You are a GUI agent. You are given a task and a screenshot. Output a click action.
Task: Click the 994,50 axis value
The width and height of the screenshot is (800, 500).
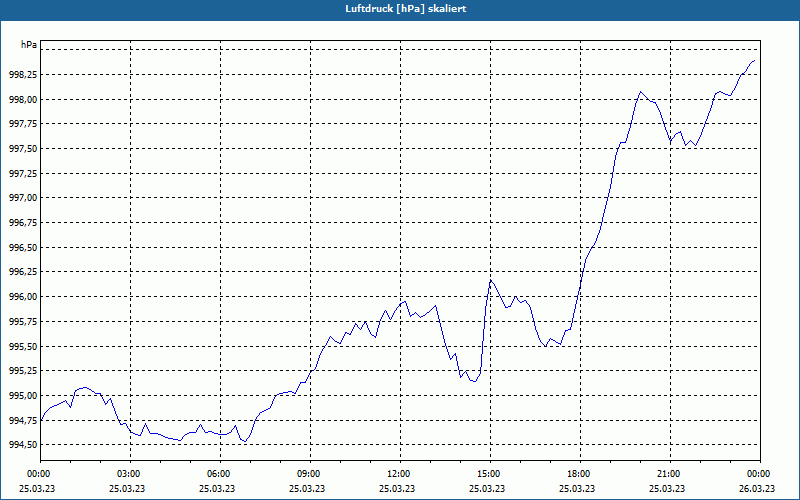[x=23, y=444]
